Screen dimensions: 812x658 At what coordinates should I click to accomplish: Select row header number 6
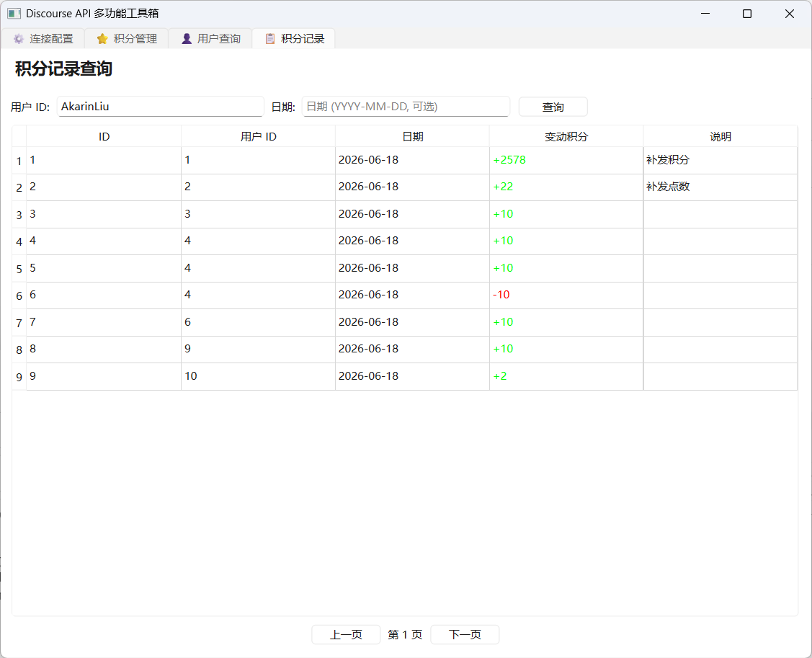[19, 295]
